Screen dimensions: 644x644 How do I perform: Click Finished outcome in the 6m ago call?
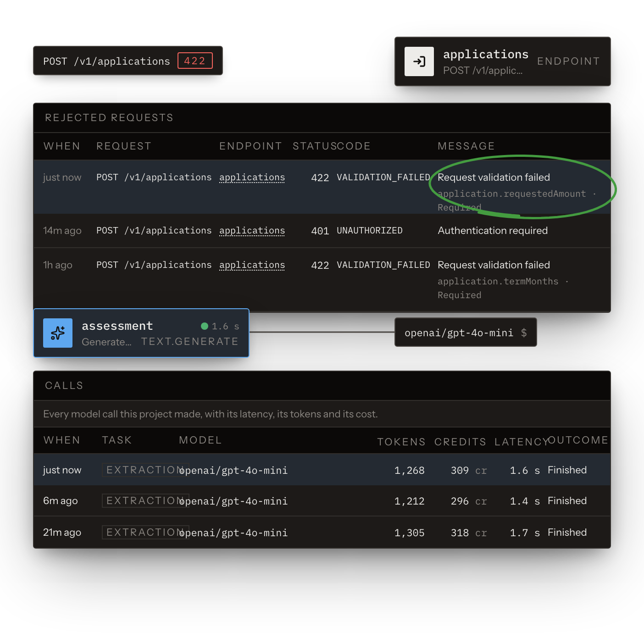(567, 500)
